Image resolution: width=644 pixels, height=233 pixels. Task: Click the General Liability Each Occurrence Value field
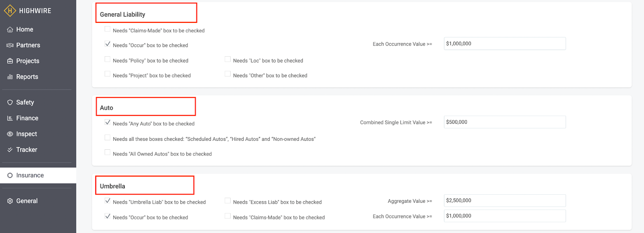click(505, 43)
